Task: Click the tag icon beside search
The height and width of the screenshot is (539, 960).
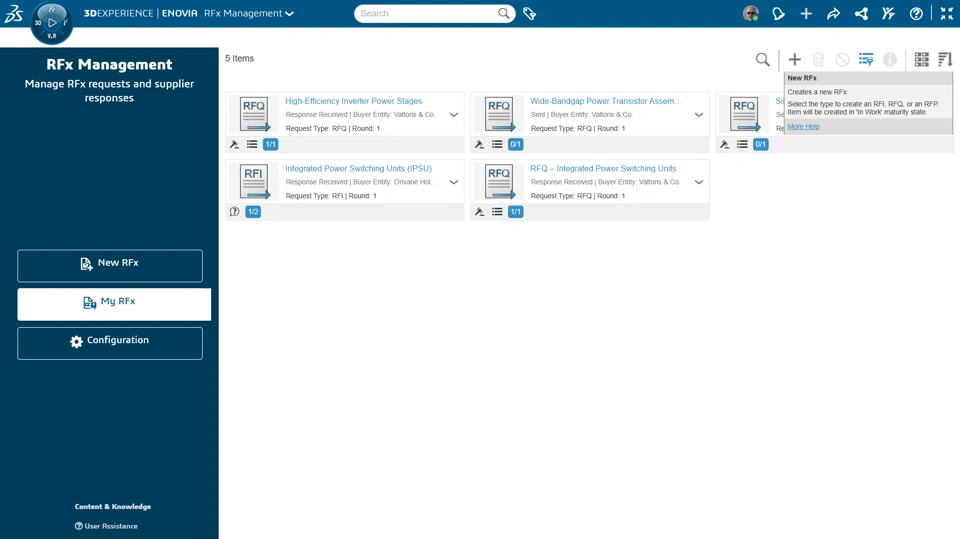Action: click(530, 13)
